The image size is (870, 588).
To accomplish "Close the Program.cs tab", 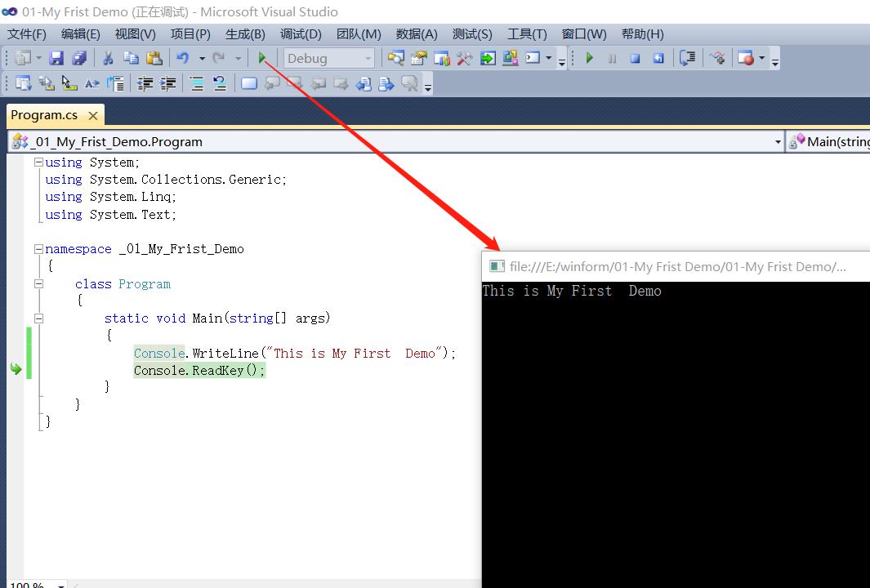I will [x=93, y=115].
